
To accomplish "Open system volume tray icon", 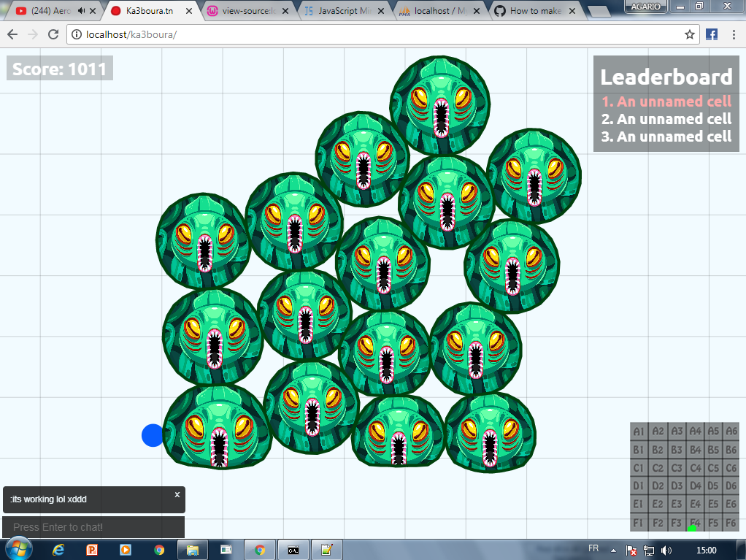I will point(666,551).
